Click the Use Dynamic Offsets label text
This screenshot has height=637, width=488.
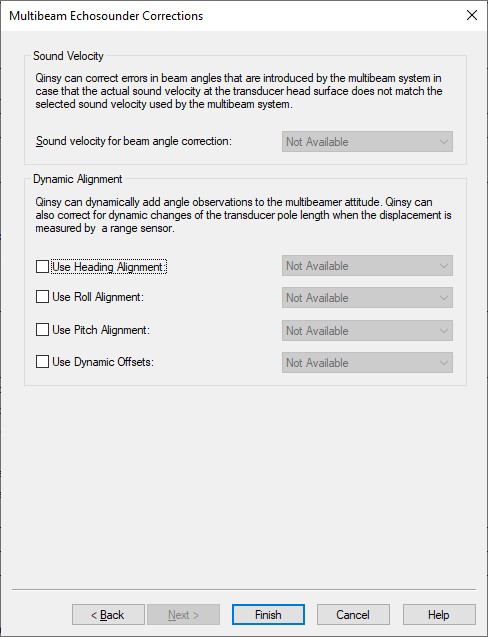point(103,362)
